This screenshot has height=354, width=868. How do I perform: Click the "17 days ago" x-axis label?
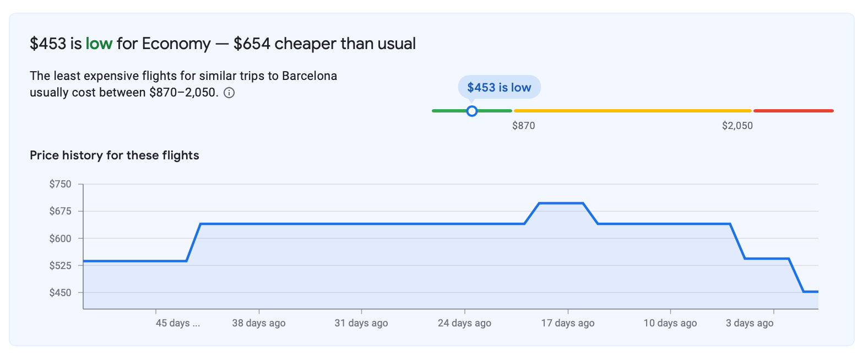(568, 323)
